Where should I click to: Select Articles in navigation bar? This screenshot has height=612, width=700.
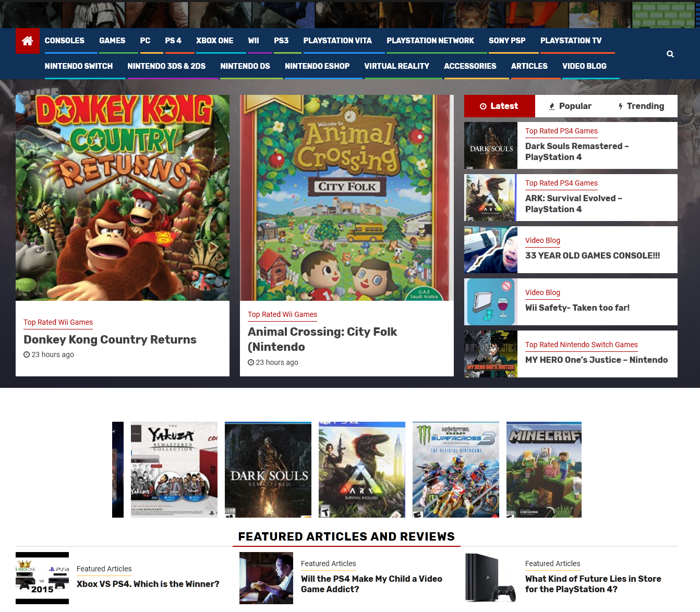click(x=529, y=66)
